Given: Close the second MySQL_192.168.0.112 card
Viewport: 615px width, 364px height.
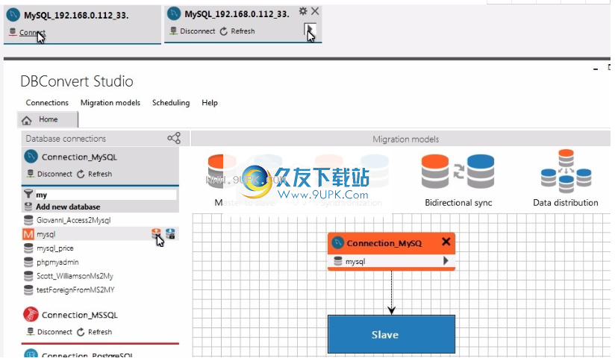Looking at the screenshot, I should click(315, 11).
